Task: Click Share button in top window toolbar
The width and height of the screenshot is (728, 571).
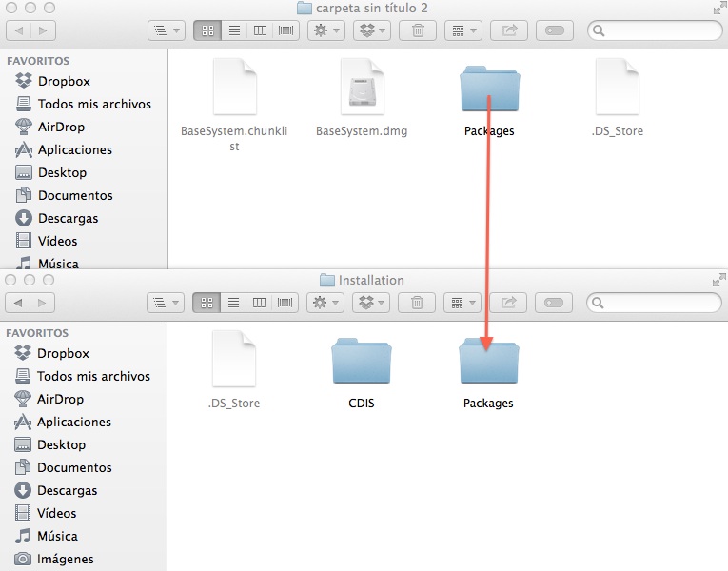Action: (509, 30)
